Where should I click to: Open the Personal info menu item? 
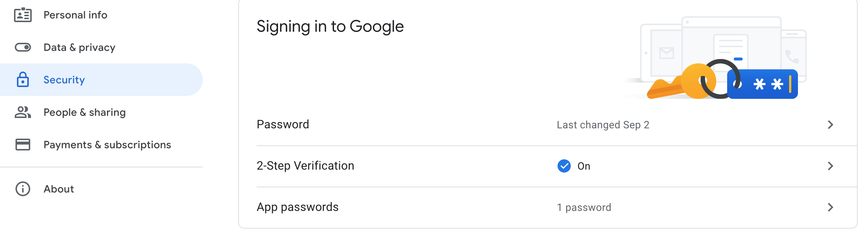(x=75, y=15)
